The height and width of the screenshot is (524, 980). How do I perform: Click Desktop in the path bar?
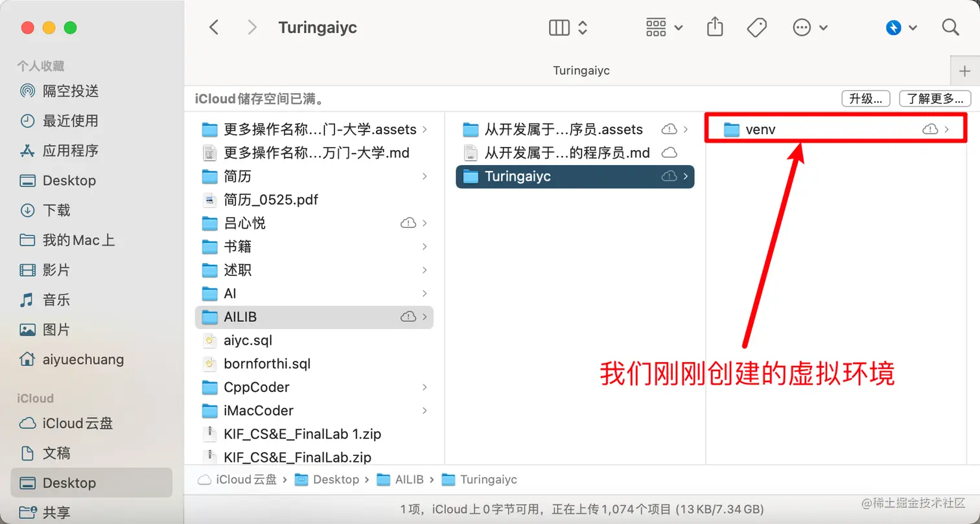[x=327, y=480]
